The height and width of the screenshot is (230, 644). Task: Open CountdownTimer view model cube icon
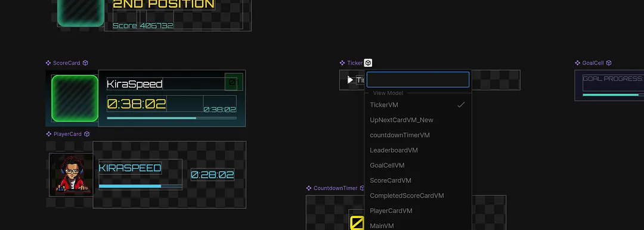pos(362,188)
